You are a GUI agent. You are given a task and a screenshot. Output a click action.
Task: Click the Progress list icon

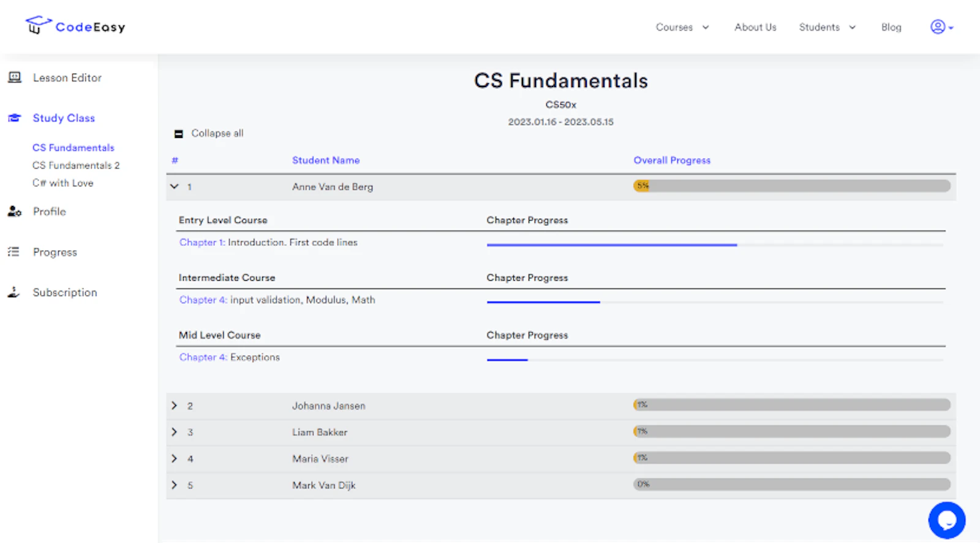tap(13, 252)
